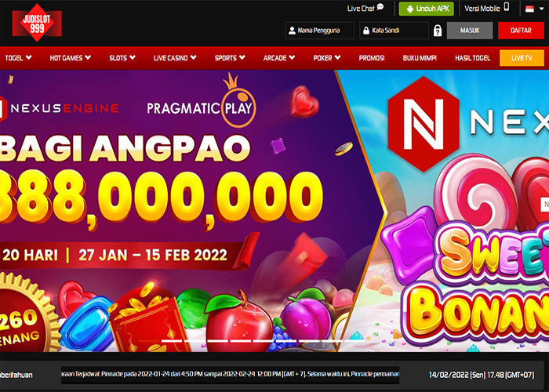Open the PROMOSI menu item
The image size is (549, 392).
tap(372, 58)
